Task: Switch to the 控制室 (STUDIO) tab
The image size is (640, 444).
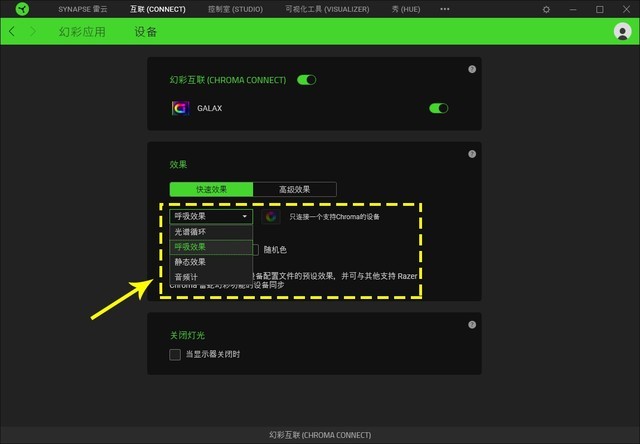Action: (x=236, y=9)
